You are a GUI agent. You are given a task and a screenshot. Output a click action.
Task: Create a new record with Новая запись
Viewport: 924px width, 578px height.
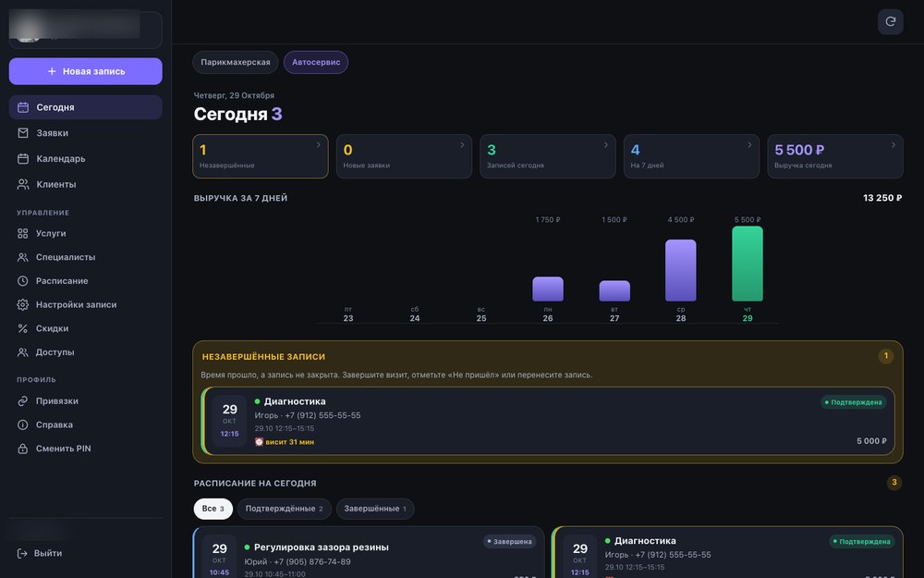85,71
